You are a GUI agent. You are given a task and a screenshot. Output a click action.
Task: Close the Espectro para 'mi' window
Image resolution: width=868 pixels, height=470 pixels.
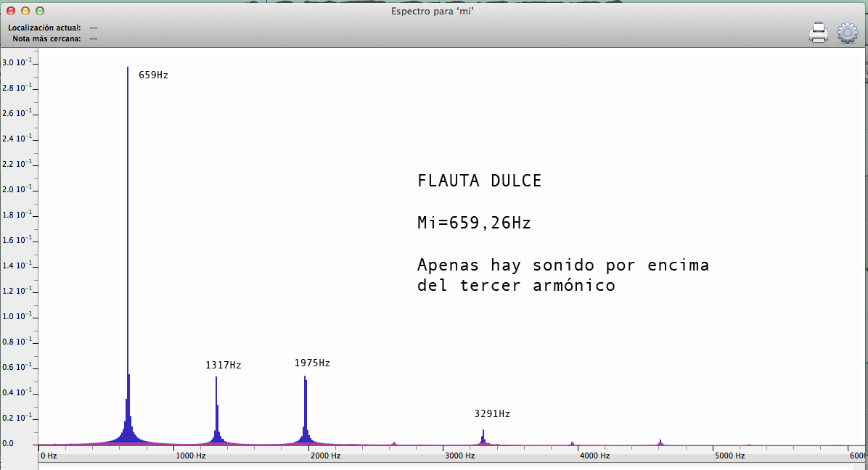coord(9,11)
